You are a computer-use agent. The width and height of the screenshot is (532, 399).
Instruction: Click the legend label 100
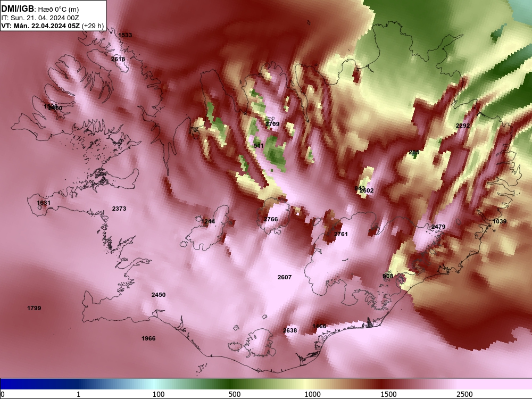point(159,394)
